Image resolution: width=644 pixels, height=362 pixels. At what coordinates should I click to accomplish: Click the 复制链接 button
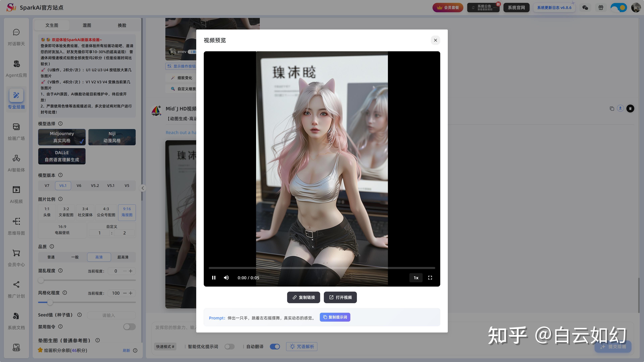(303, 297)
